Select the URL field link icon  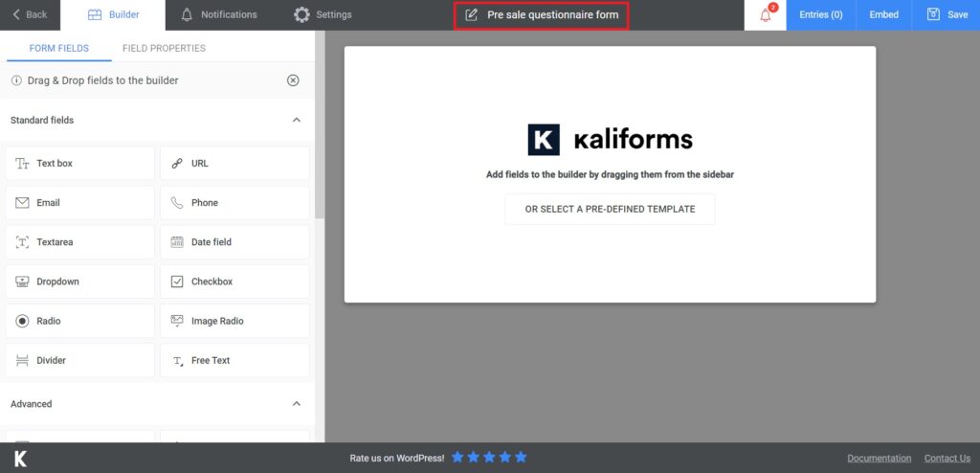[177, 164]
